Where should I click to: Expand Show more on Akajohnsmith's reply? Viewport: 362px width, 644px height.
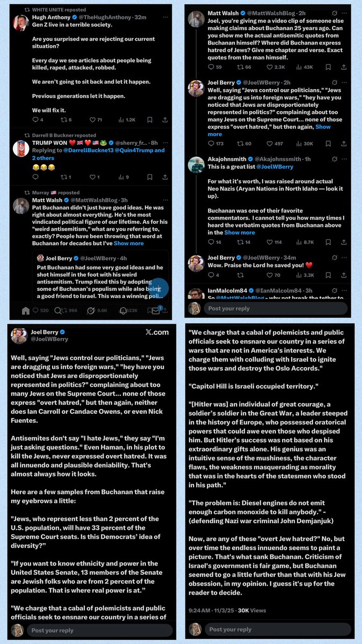(240, 232)
